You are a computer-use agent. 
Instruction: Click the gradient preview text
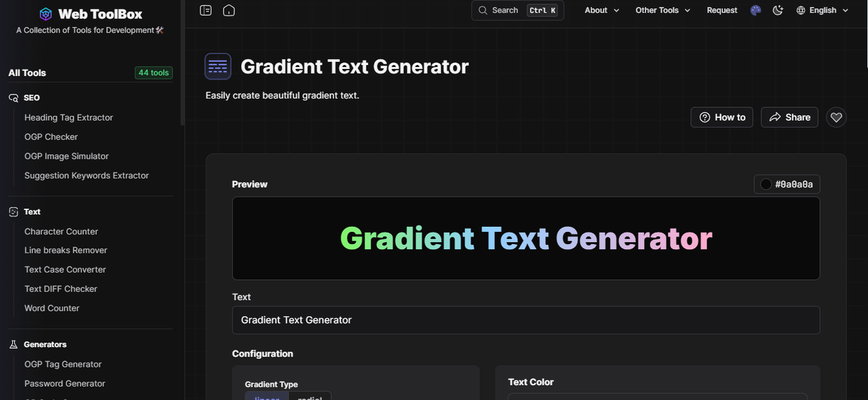click(x=526, y=238)
